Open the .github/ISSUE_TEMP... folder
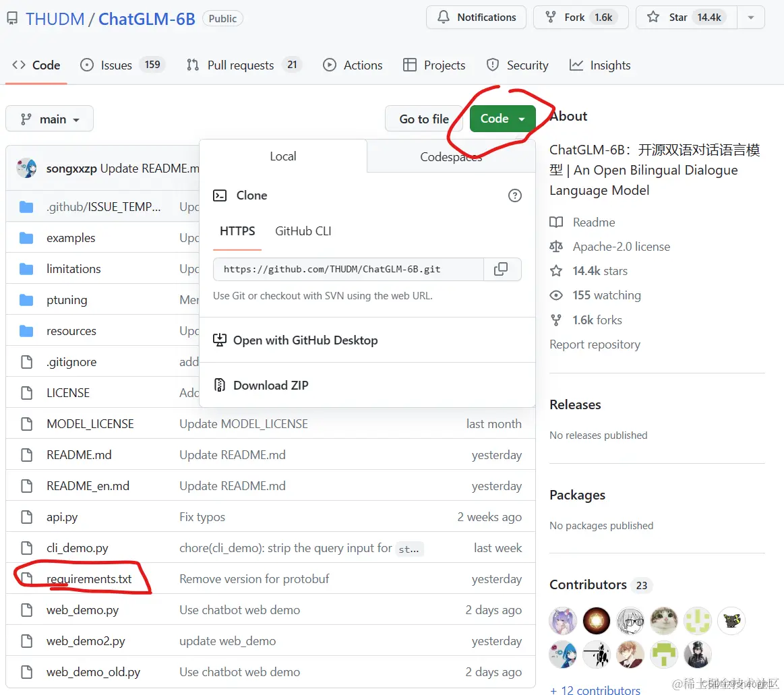Screen dimensions: 784x695 click(104, 207)
